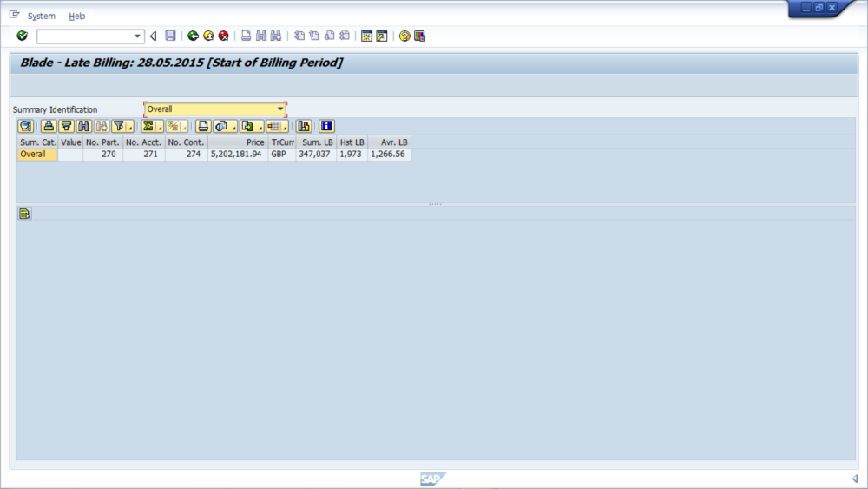Click the Views icon in the grid toolbar
Screen dimensions: 868x489
point(221,126)
